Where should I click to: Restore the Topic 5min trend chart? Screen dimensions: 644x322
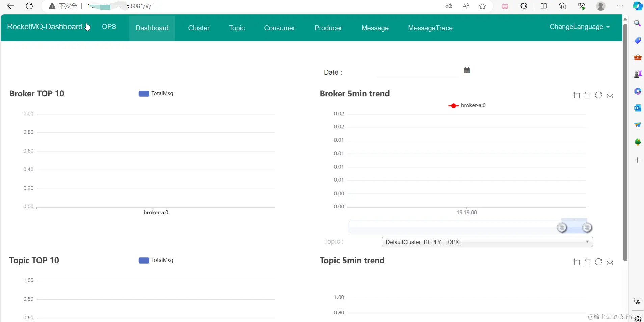pos(598,262)
